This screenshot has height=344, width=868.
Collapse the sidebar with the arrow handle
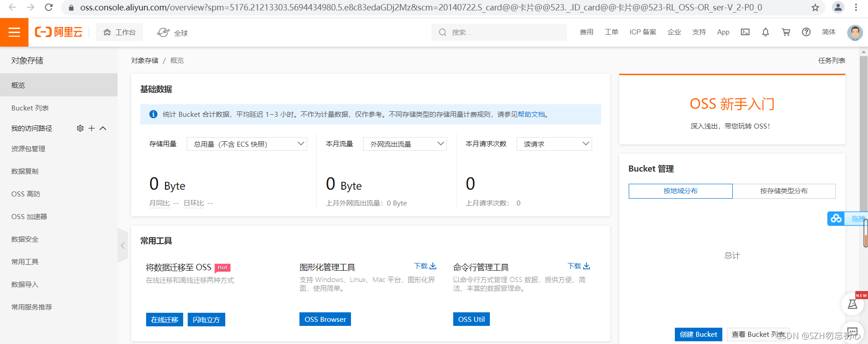click(123, 245)
